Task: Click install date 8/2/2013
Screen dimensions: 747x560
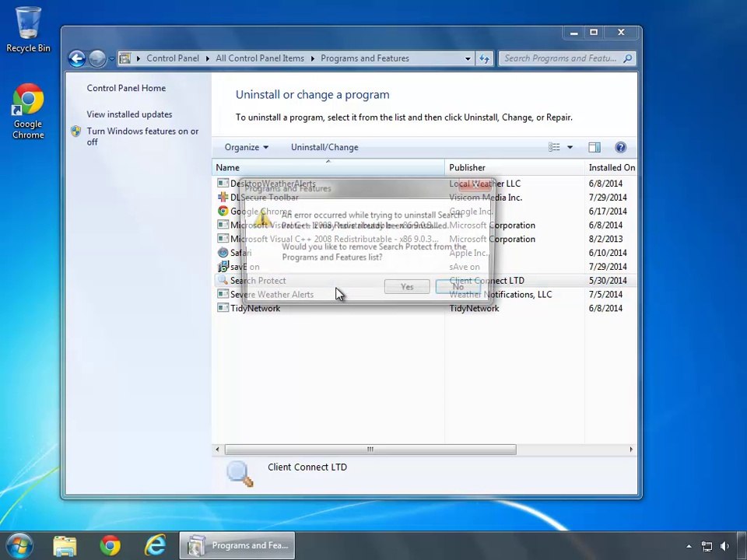Action: pyautogui.click(x=605, y=239)
